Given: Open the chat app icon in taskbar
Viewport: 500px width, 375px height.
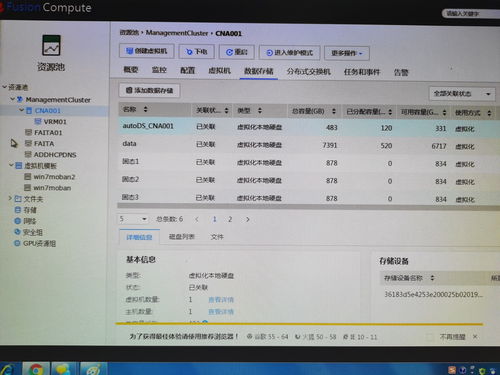Looking at the screenshot, I should 64,369.
